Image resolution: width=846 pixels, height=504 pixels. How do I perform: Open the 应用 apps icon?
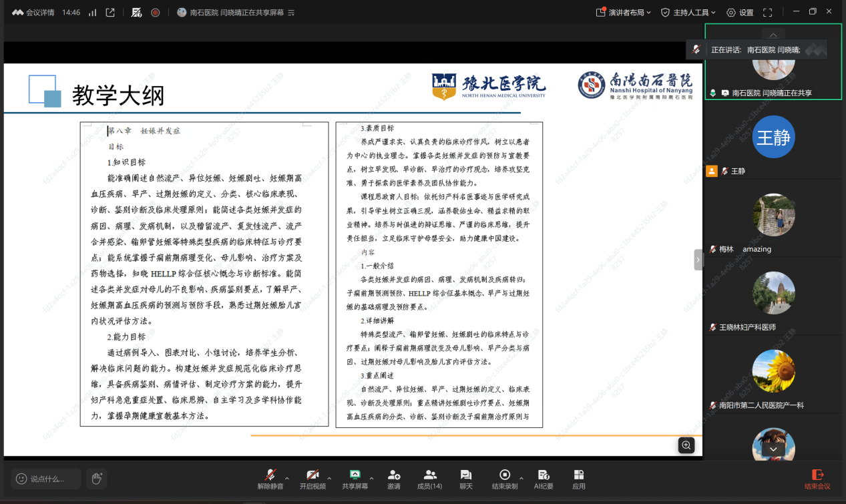point(579,479)
